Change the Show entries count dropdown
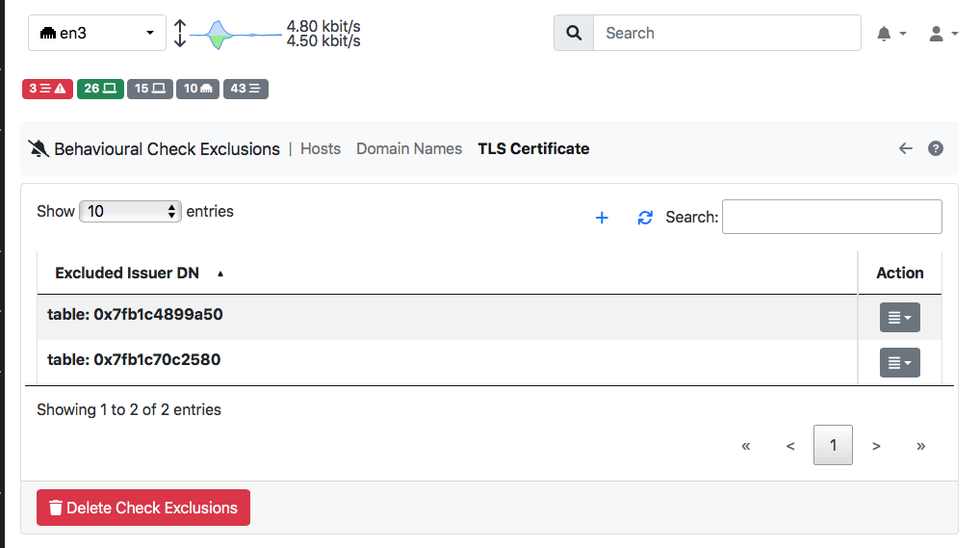This screenshot has height=548, width=980. pyautogui.click(x=130, y=212)
